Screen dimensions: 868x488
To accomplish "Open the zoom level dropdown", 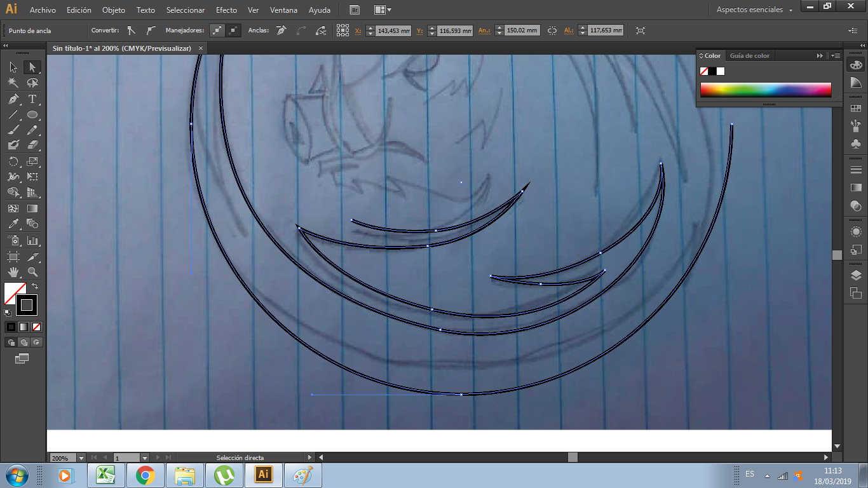I will 81,457.
